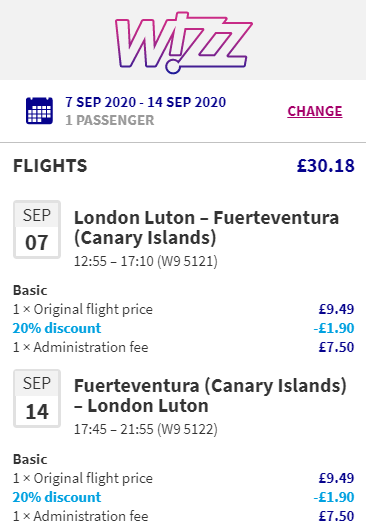Click outbound Administration fee line
This screenshot has height=528, width=366.
[184, 347]
